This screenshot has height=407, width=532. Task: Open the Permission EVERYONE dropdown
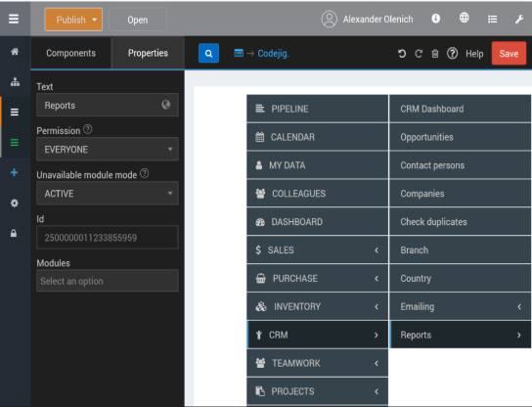pos(108,149)
